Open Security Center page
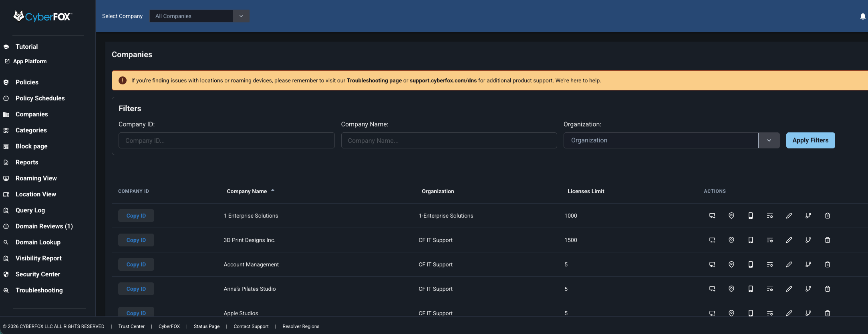The height and width of the screenshot is (334, 868). pos(38,274)
